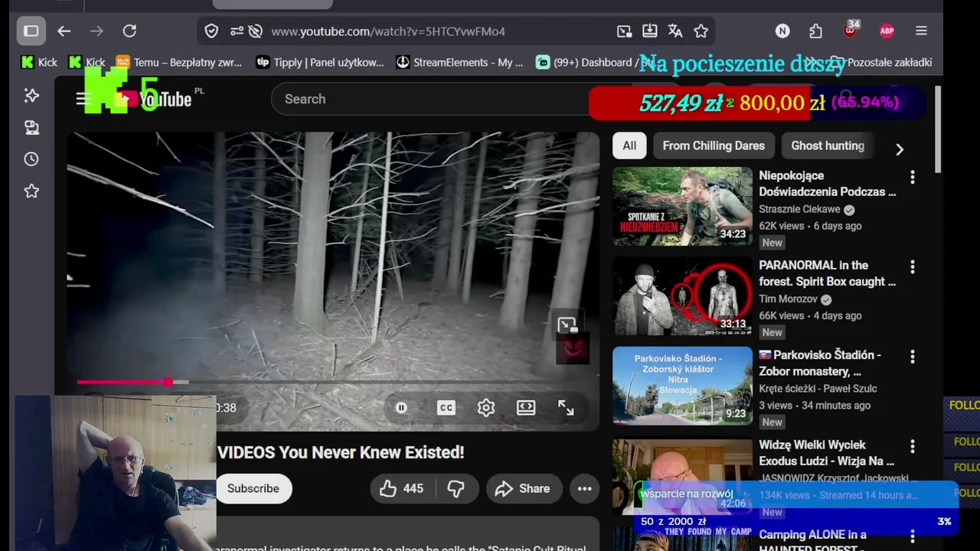Click the pop-out picture-in-picture overlay on video

[567, 325]
